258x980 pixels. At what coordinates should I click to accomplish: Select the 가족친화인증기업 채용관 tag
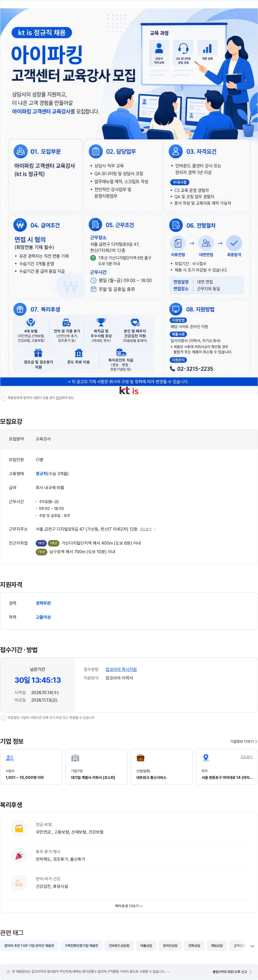point(81,946)
